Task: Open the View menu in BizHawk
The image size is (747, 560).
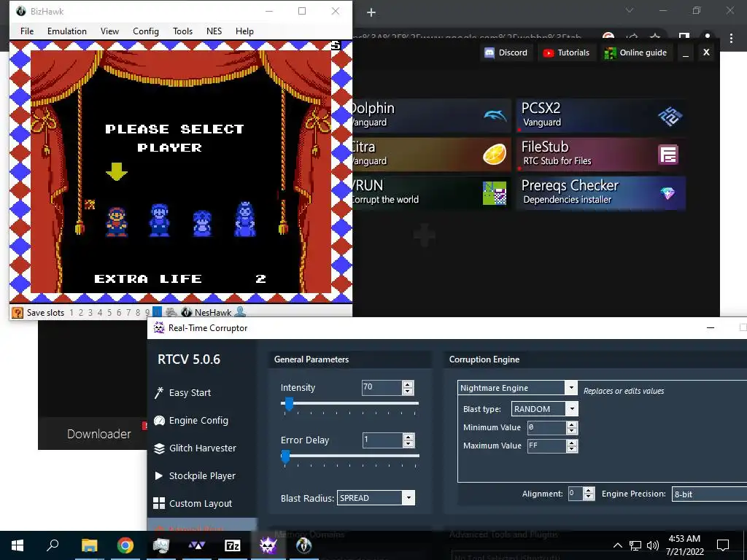Action: point(109,31)
